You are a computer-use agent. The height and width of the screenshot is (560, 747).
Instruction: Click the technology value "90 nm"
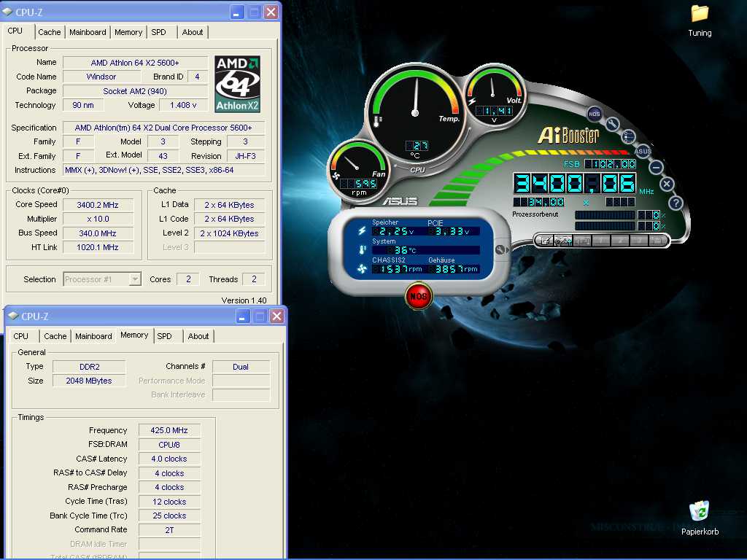tap(83, 105)
